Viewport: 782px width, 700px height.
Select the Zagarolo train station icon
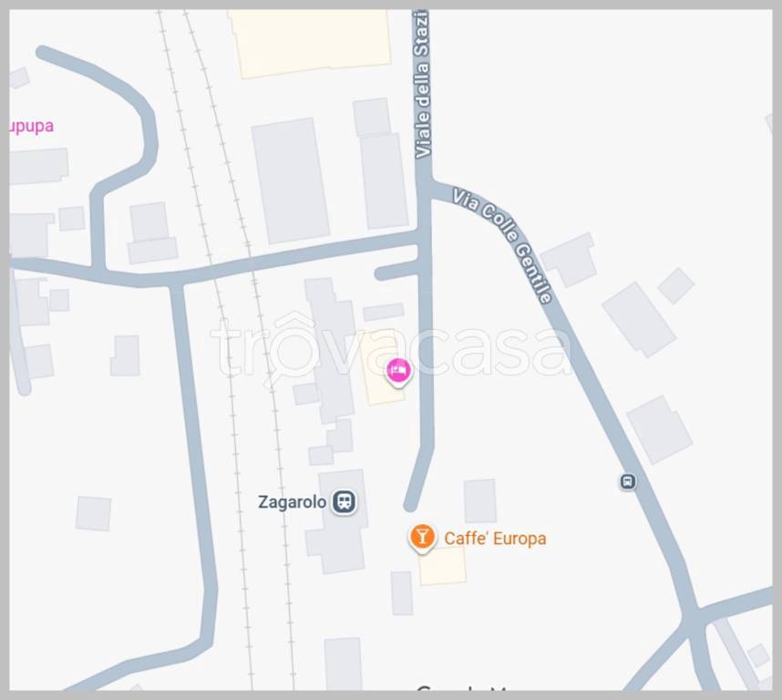point(344,500)
